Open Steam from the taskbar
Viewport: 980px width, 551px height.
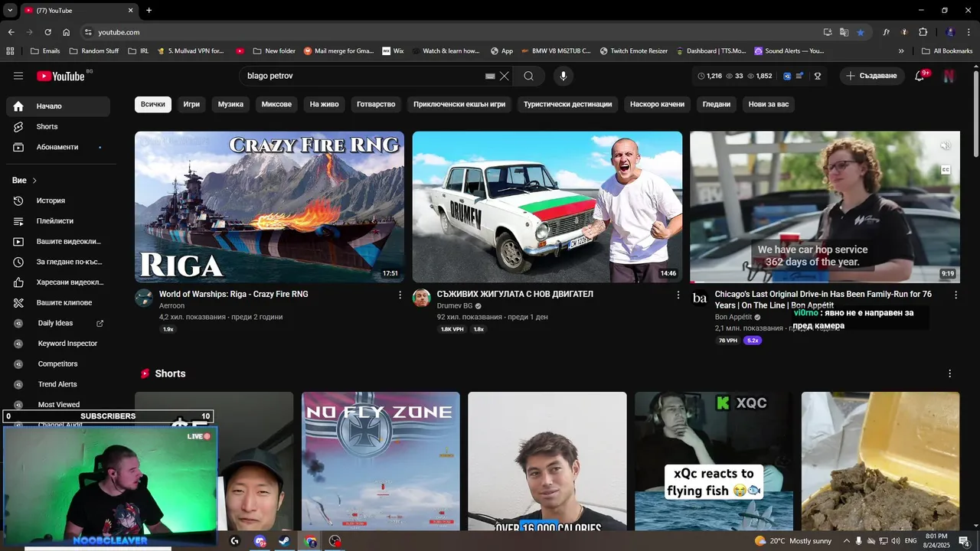tap(284, 541)
